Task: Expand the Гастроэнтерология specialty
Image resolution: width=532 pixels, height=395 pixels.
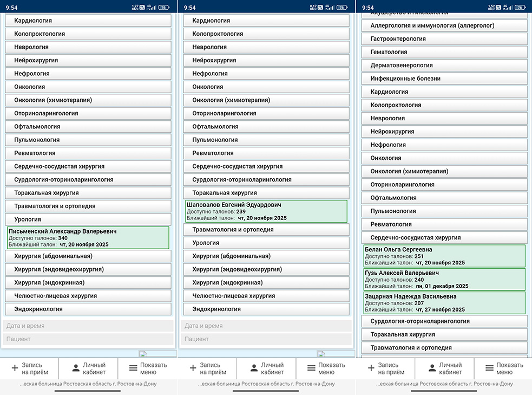Action: tap(444, 39)
